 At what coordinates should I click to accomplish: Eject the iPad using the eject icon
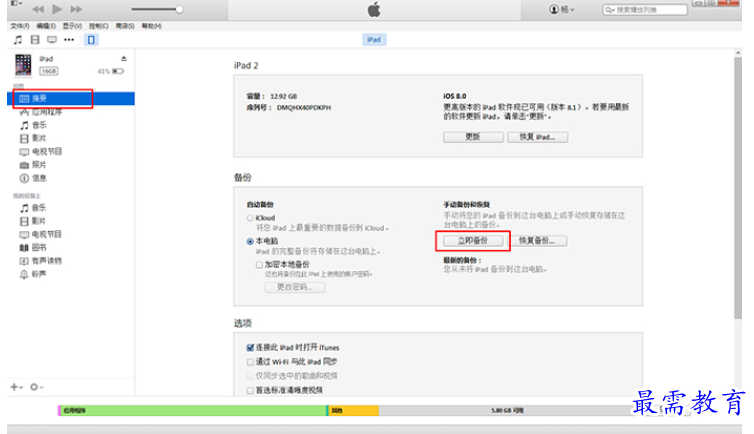[x=124, y=59]
